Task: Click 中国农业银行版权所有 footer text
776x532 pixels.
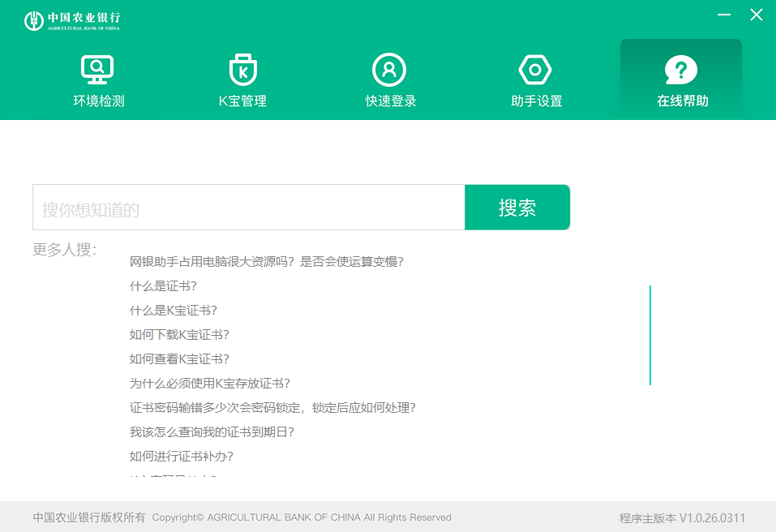Action: click(x=89, y=517)
